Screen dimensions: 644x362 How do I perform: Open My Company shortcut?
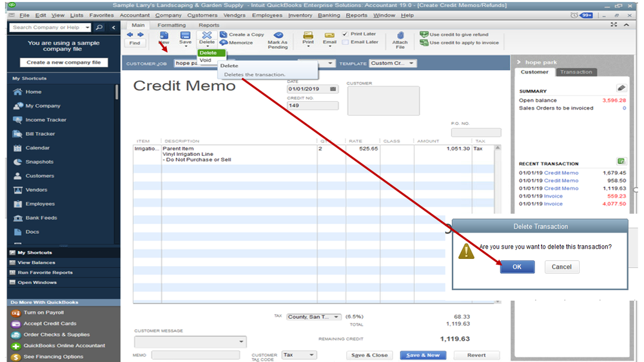43,106
